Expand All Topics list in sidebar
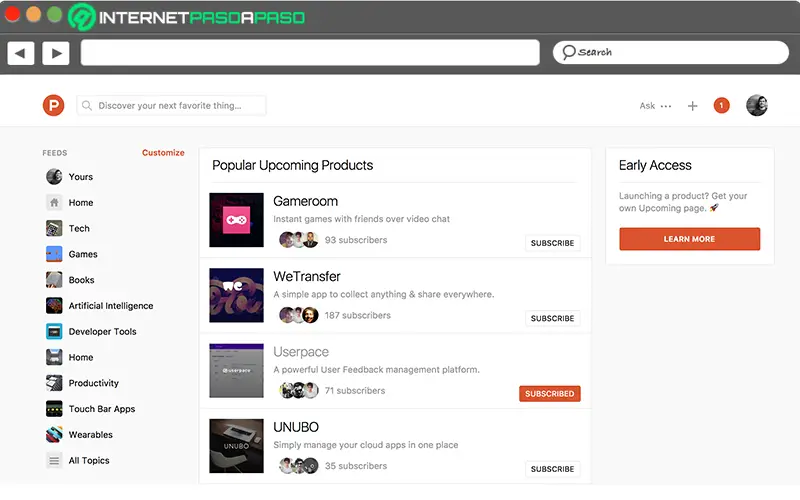This screenshot has height=500, width=800. pos(88,461)
